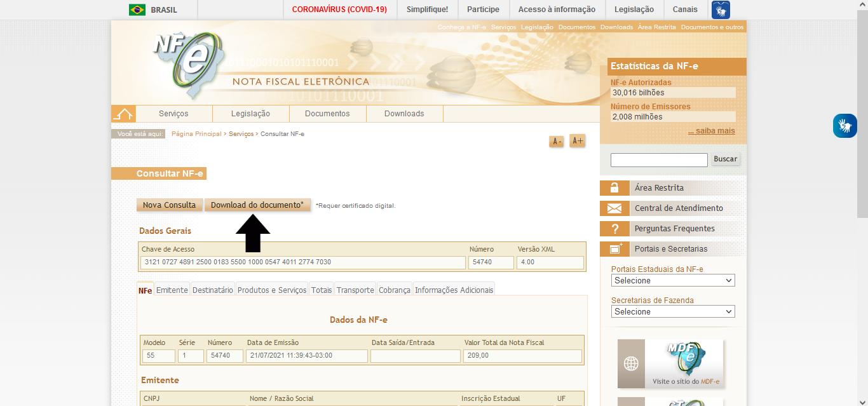This screenshot has height=406, width=868.
Task: Click the question mark icon for Perguntas Frequentes
Action: point(614,229)
